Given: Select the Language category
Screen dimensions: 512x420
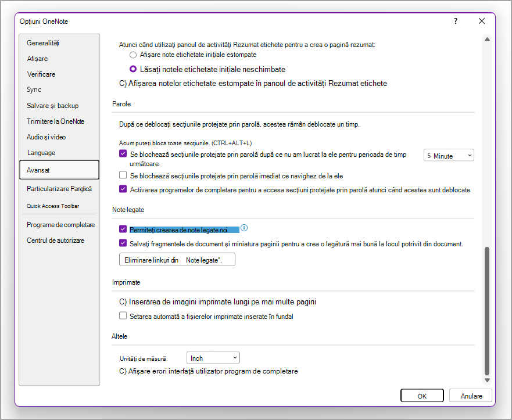Looking at the screenshot, I should click(41, 152).
